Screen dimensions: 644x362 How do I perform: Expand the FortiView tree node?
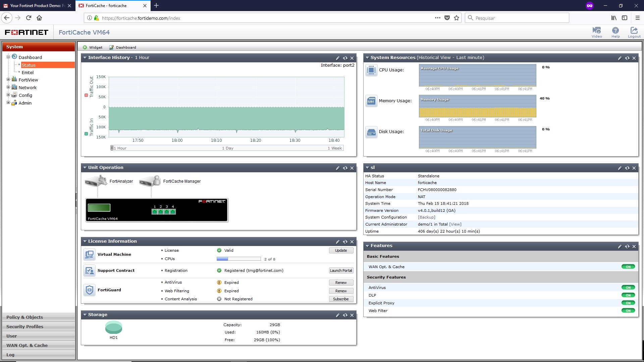tap(8, 79)
